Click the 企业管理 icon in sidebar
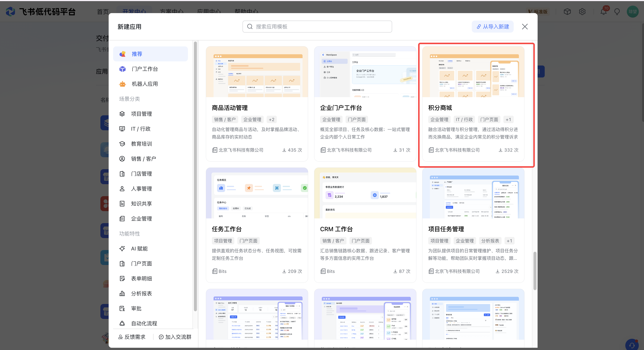 122,219
